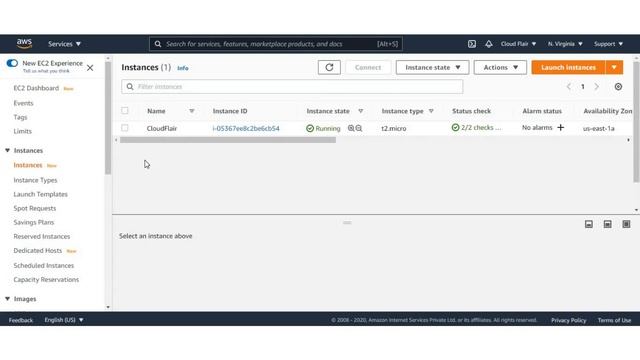Refresh the instances list
640x360 pixels.
click(329, 67)
